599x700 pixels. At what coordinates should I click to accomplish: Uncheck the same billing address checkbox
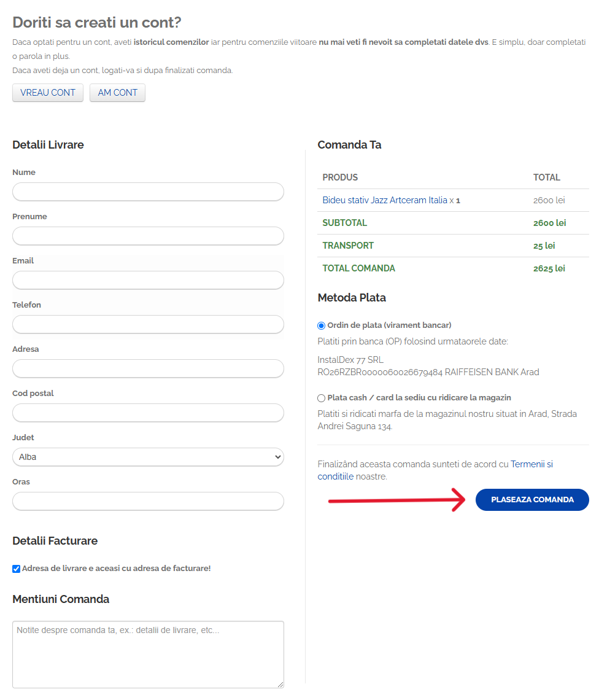(17, 569)
